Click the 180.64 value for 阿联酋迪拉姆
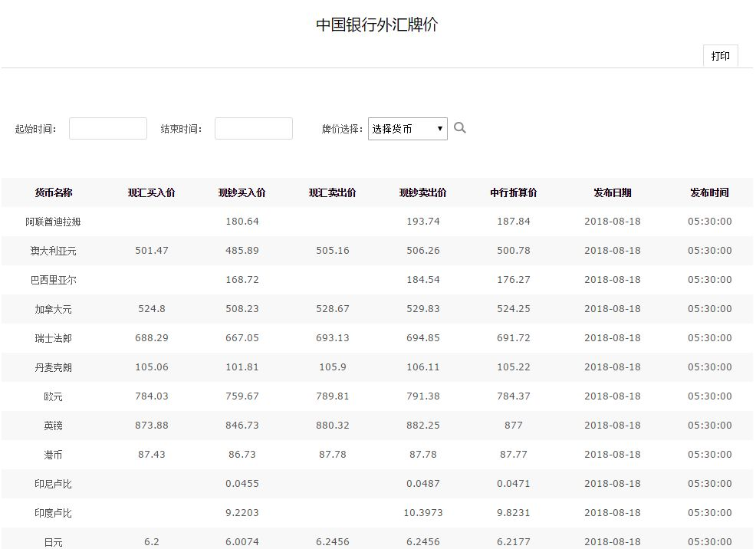 pos(242,222)
